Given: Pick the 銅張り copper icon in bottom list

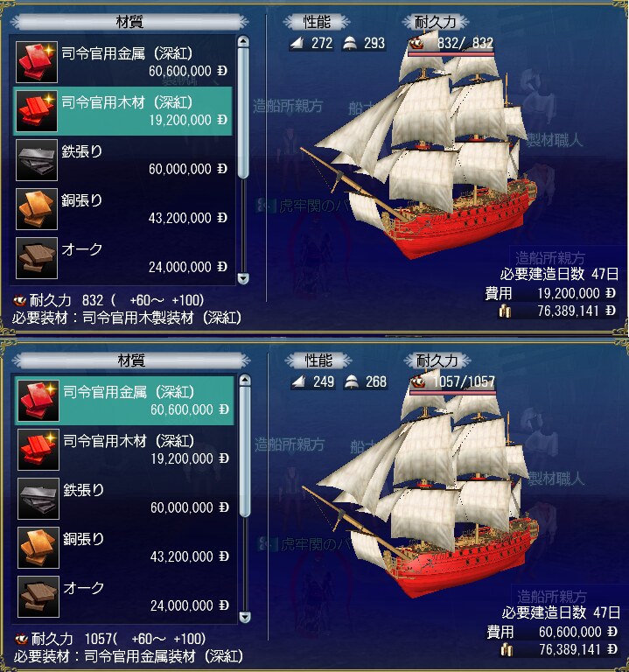Looking at the screenshot, I should [x=38, y=547].
